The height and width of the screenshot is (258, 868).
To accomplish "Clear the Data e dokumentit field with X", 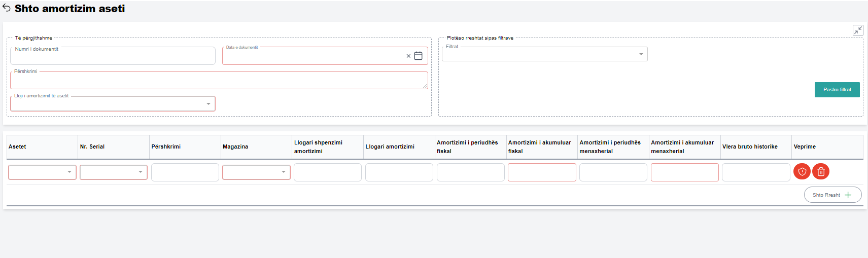I will tap(408, 56).
